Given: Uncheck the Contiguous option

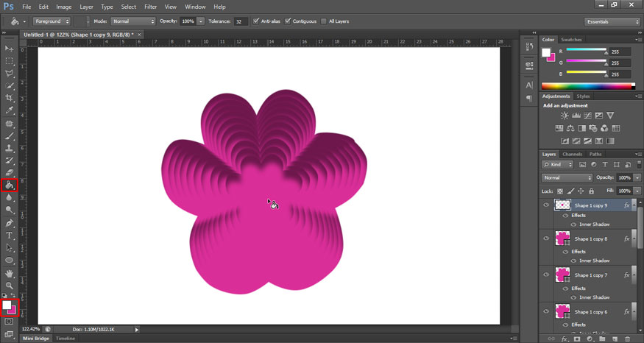Looking at the screenshot, I should [288, 21].
